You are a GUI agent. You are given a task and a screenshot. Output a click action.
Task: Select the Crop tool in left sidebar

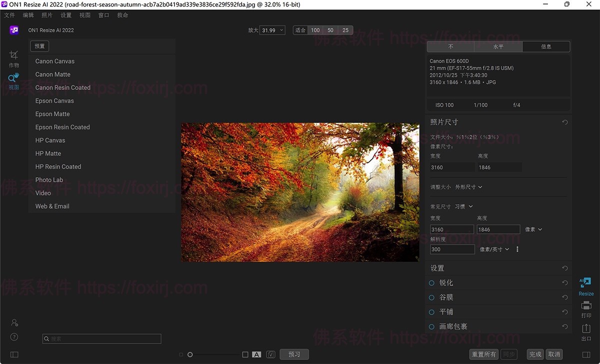coord(13,55)
